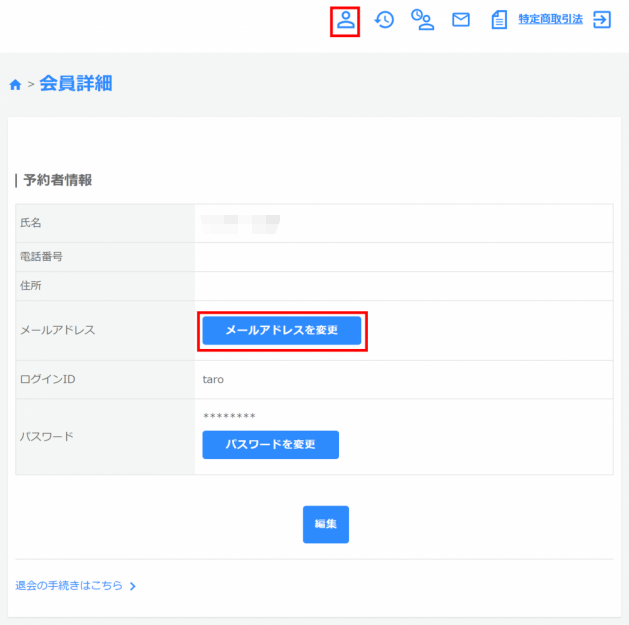This screenshot has height=625, width=629.
Task: Open the reservation history clock icon
Action: coord(384,20)
